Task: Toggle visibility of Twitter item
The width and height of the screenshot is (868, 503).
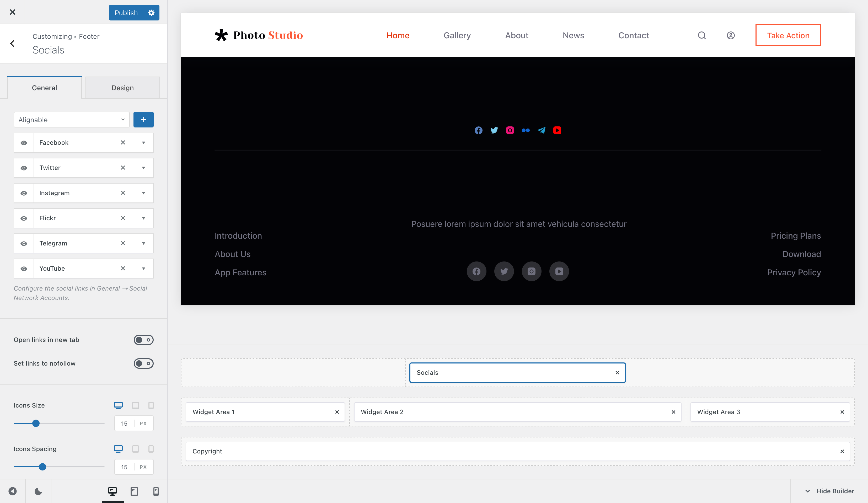Action: tap(24, 168)
